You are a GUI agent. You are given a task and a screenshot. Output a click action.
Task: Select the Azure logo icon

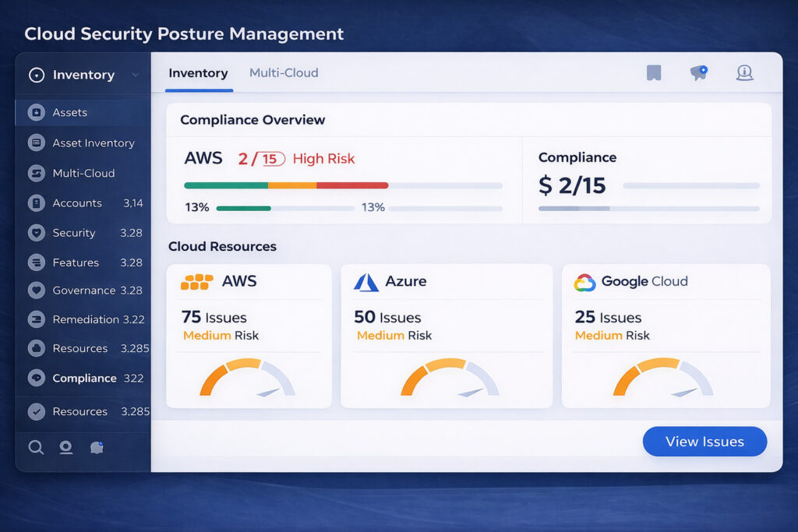coord(365,281)
